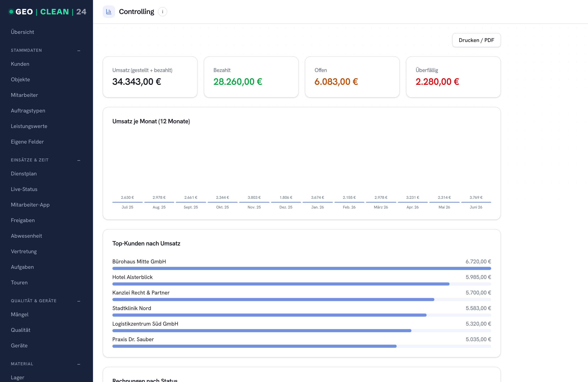Click the Drucken / PDF button
The height and width of the screenshot is (382, 588).
coord(476,40)
